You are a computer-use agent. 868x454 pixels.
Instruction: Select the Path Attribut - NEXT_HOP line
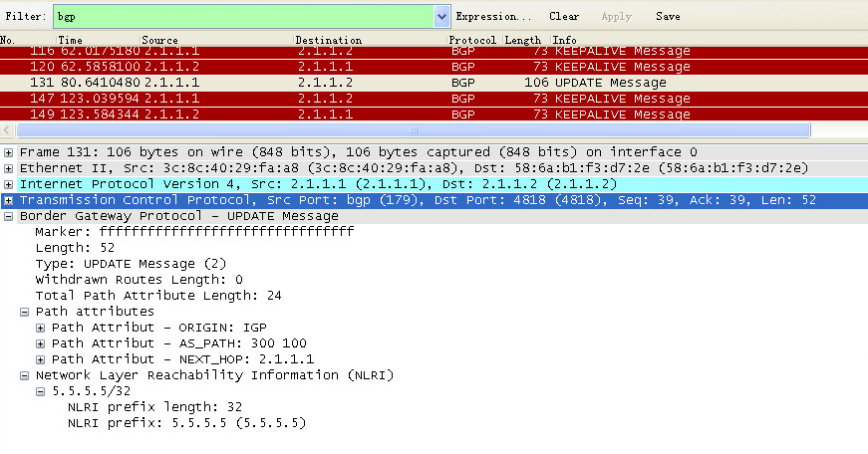[x=182, y=359]
